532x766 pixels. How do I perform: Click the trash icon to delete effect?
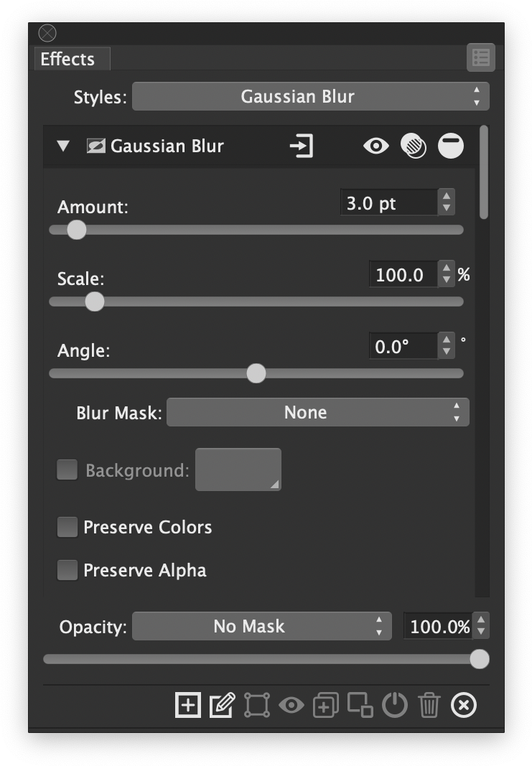[x=429, y=705]
